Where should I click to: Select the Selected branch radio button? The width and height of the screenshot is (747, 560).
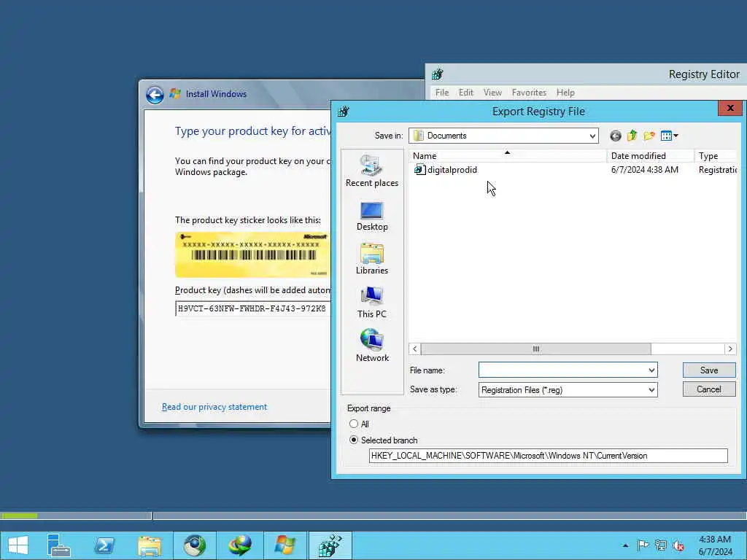tap(354, 440)
